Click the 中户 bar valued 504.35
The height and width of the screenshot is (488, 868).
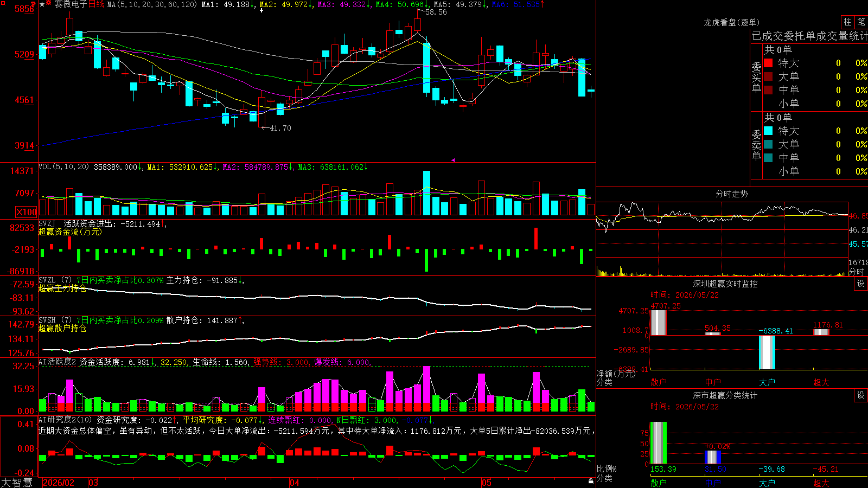(712, 334)
